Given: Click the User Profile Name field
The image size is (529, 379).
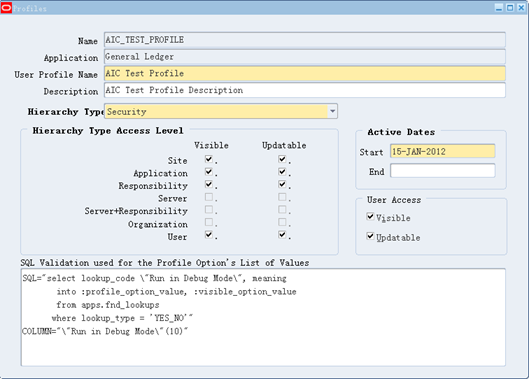Looking at the screenshot, I should 305,74.
